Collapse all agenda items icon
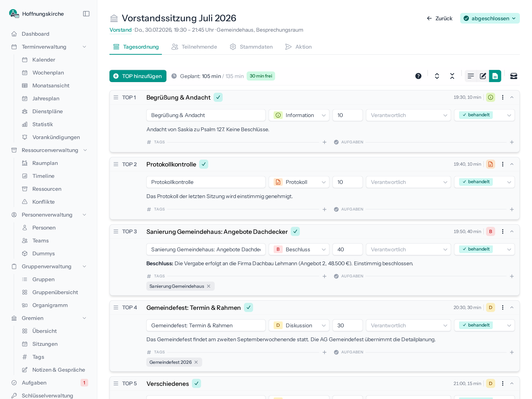This screenshot has height=399, width=532. (x=452, y=76)
